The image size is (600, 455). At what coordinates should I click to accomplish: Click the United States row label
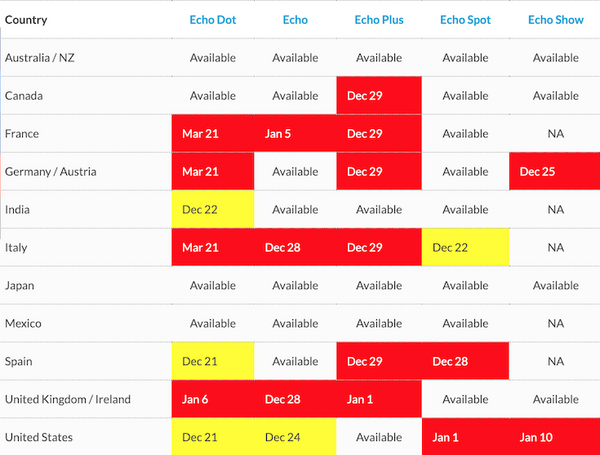pos(37,438)
